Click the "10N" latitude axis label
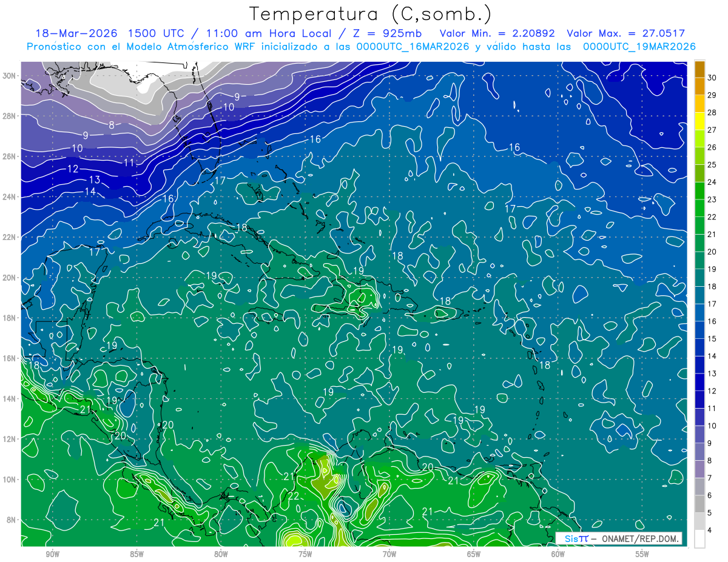Screen dimensions: 728x562 [x=10, y=480]
